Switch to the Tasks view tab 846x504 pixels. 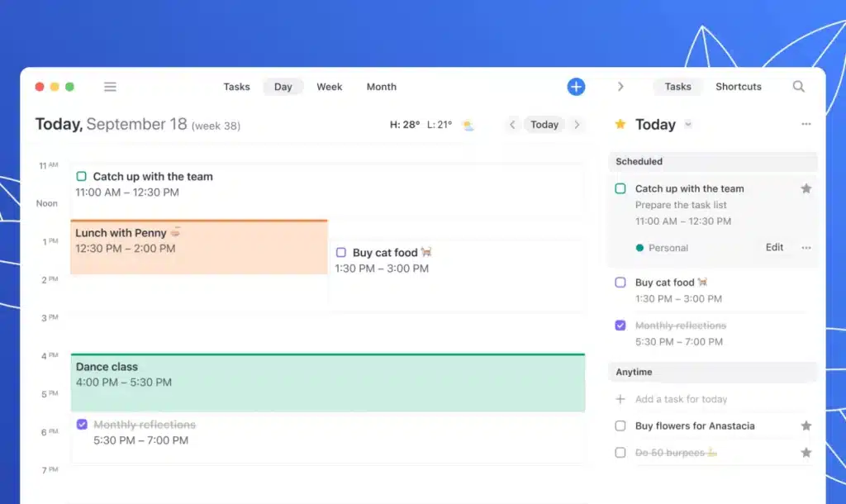point(237,87)
